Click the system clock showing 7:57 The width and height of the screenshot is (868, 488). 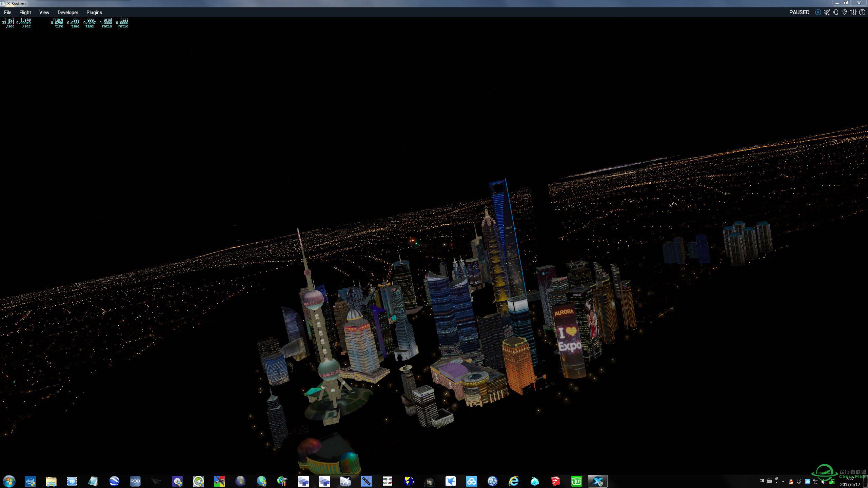coord(850,481)
